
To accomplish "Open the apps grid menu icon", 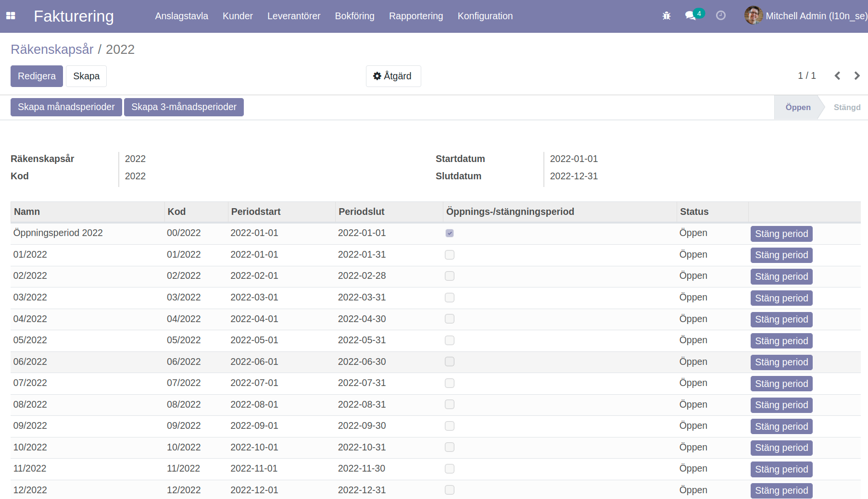I will click(x=11, y=16).
